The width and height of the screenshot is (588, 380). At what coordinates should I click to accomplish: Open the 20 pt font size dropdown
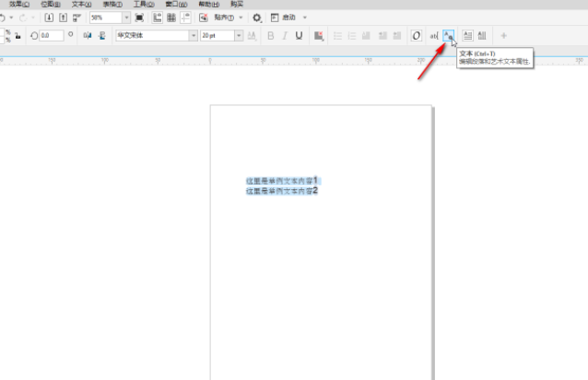(239, 35)
